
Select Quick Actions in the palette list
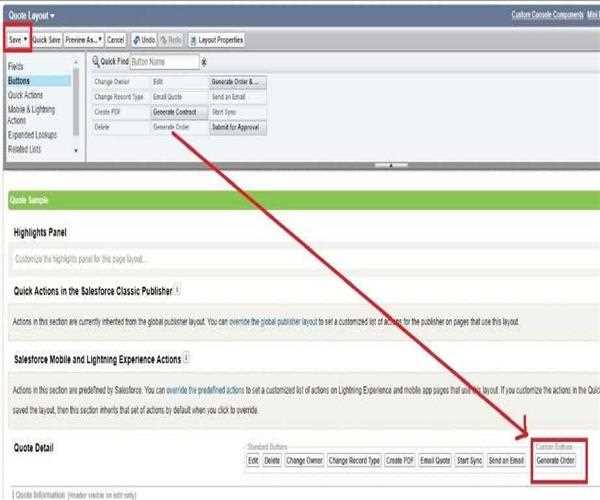pyautogui.click(x=25, y=95)
